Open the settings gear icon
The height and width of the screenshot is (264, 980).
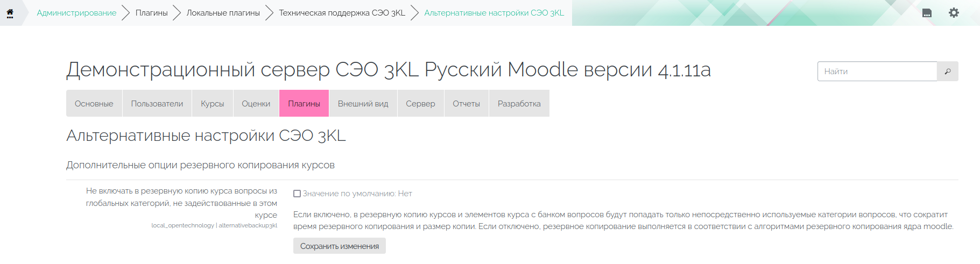point(954,12)
